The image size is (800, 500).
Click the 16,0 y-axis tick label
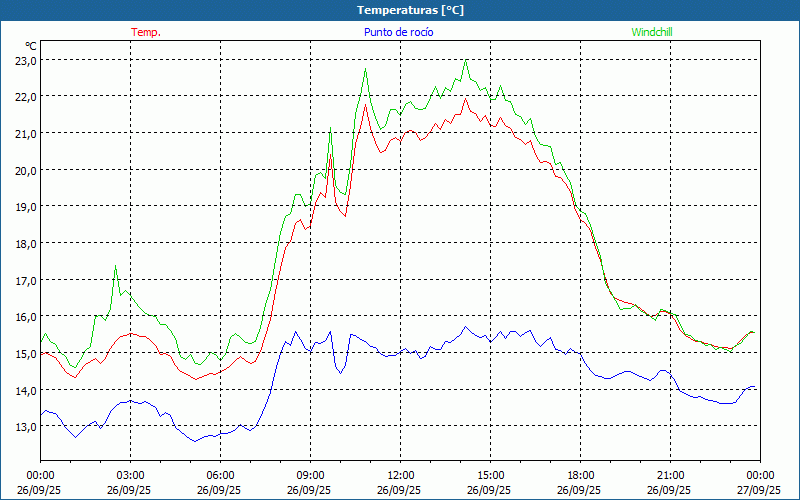[25, 316]
